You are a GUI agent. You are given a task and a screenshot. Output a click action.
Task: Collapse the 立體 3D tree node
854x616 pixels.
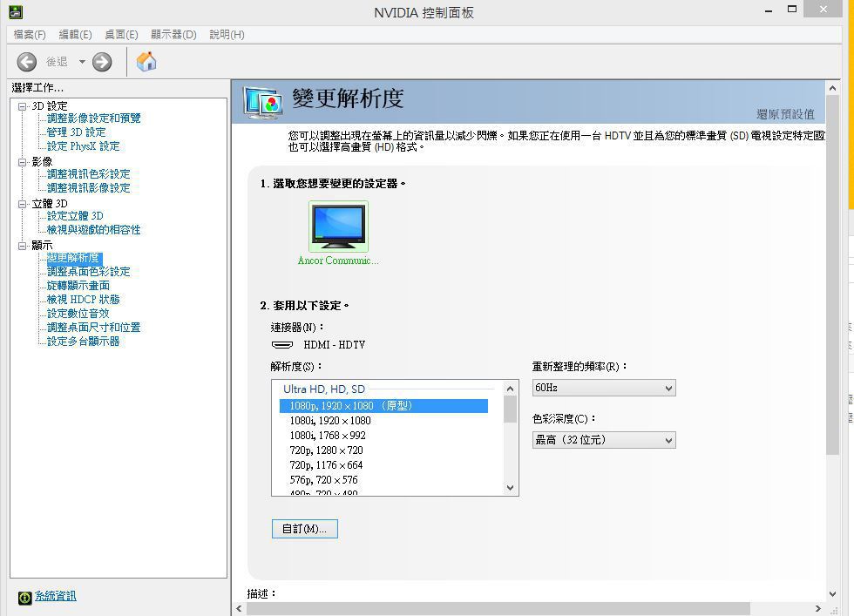[23, 204]
